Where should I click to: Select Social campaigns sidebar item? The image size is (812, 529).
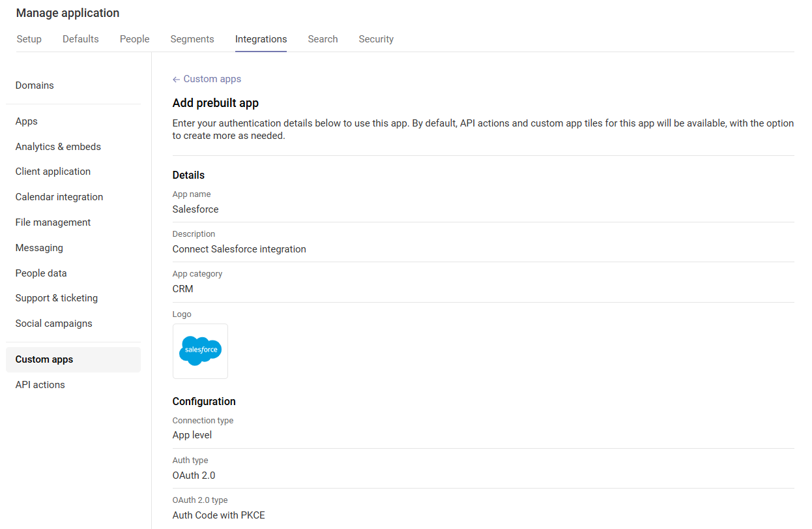[x=54, y=324]
